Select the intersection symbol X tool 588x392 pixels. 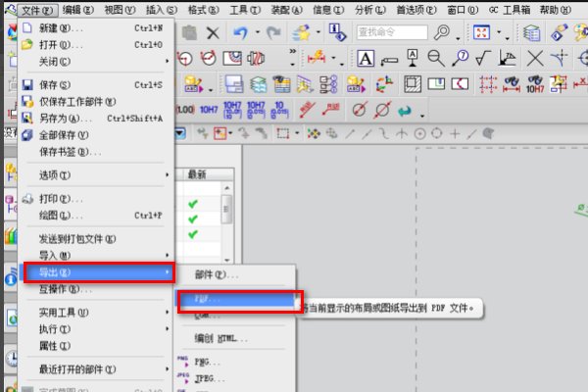(535, 59)
